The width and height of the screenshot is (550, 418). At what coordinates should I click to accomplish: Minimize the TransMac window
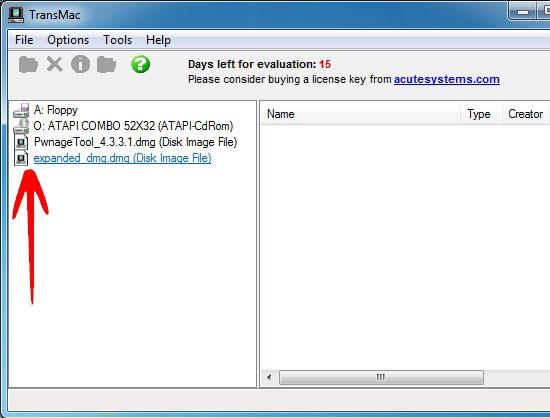tap(522, 12)
